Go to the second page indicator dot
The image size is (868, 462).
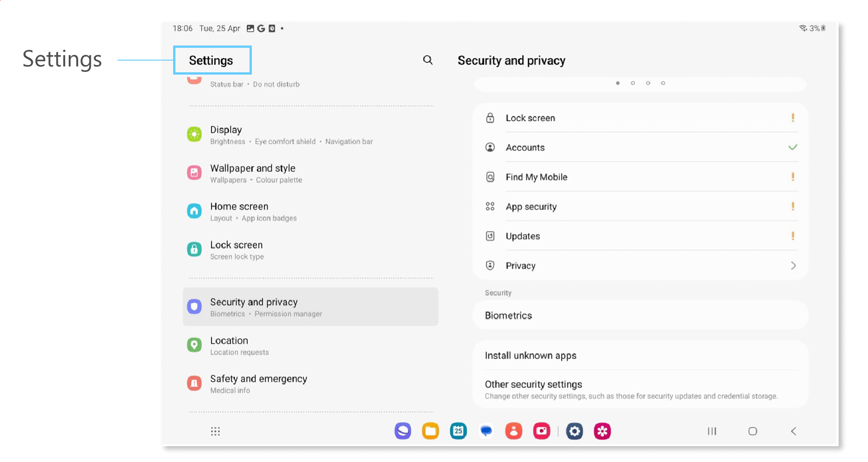click(x=633, y=83)
